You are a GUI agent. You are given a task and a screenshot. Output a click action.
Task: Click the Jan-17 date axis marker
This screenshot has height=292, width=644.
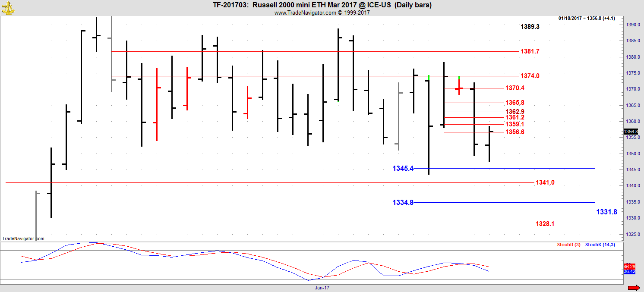pos(322,287)
